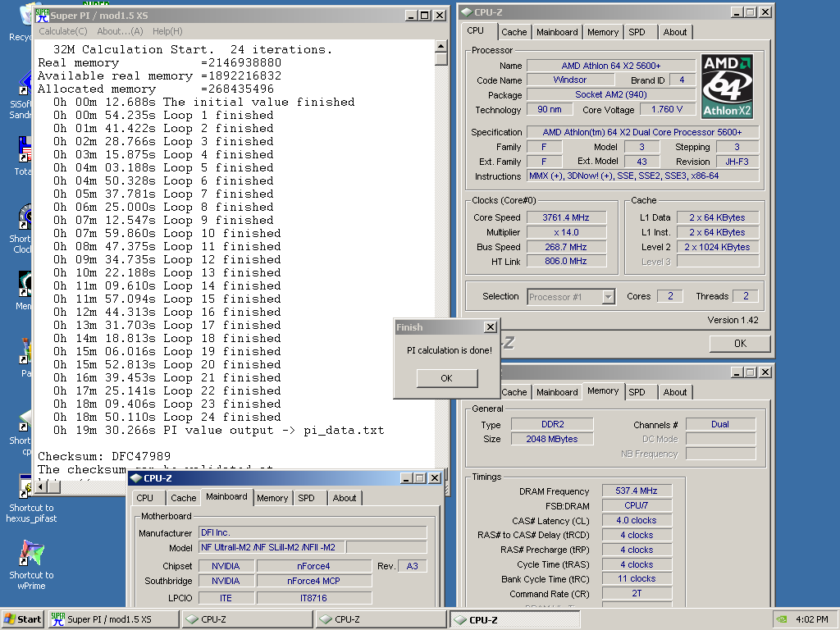Click the AMD 64 Athlon X2 logo
Viewport: 840px width, 630px height.
point(727,86)
